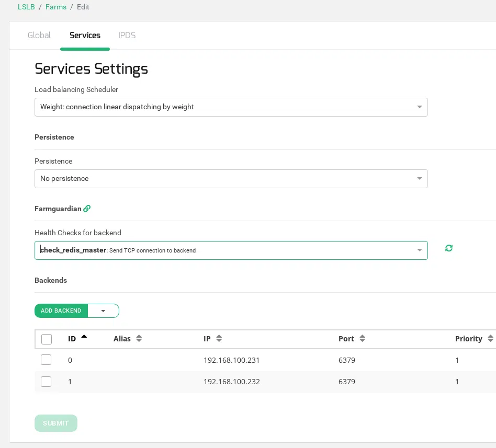Sort backends by IP column icon

(219, 339)
